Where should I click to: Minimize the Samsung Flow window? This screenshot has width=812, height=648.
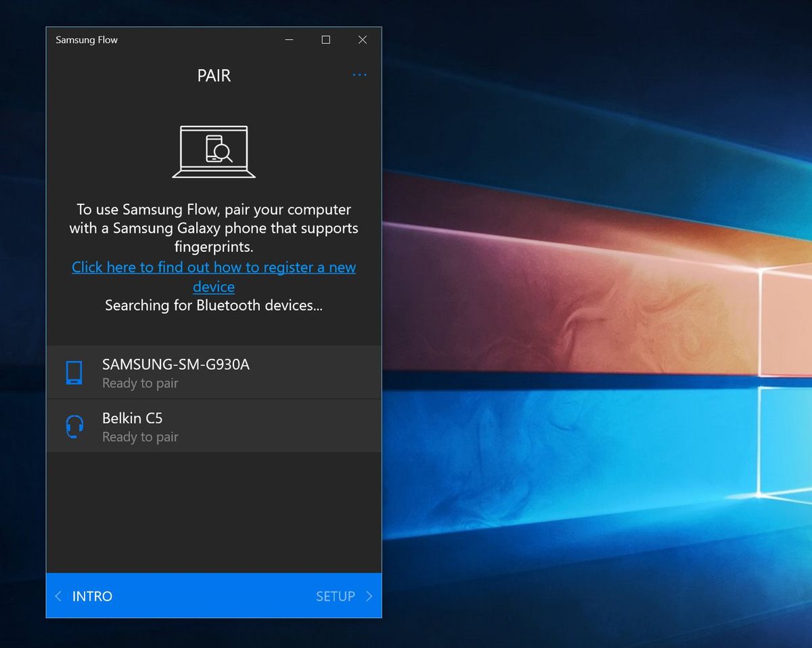(x=290, y=40)
